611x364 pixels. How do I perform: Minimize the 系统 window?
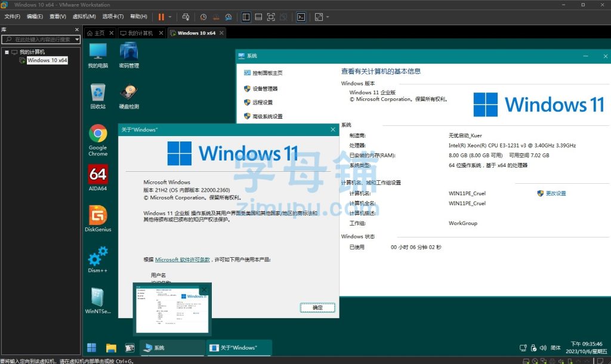click(585, 56)
